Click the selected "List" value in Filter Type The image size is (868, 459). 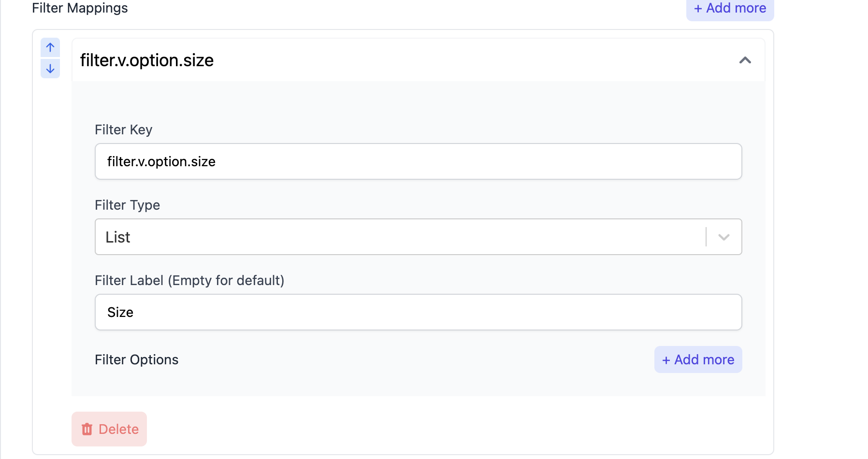click(118, 237)
